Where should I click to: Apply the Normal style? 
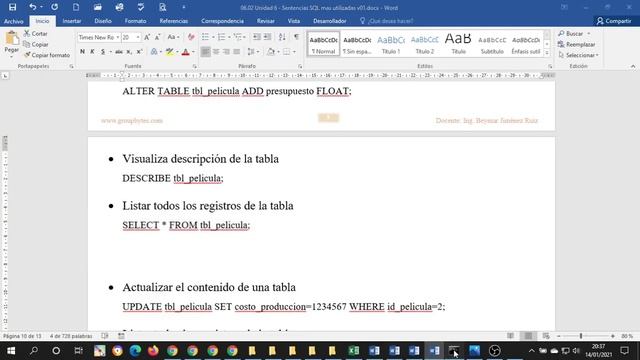[x=323, y=44]
